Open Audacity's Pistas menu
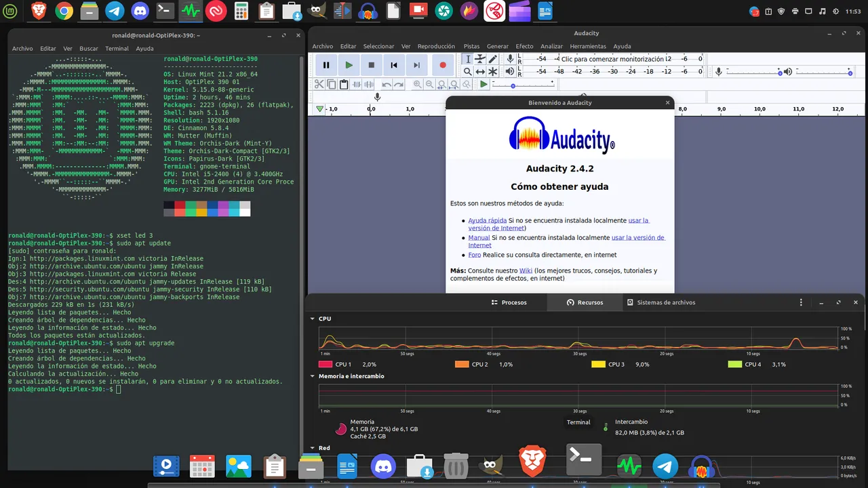This screenshot has height=488, width=868. click(471, 46)
